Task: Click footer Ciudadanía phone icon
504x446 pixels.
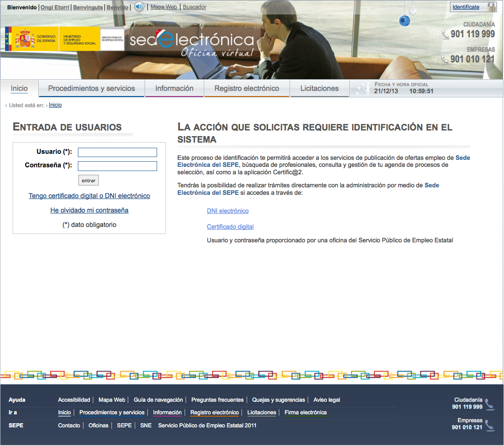Action: (x=490, y=404)
